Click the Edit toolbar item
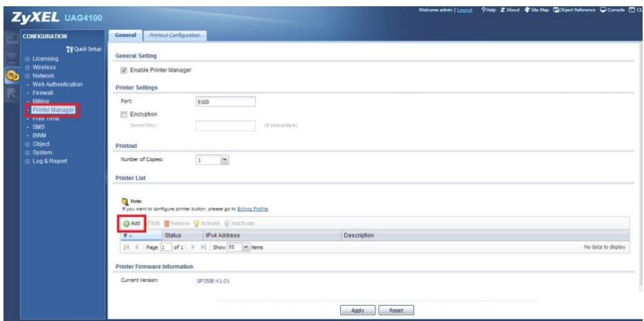The image size is (644, 321). coord(153,223)
